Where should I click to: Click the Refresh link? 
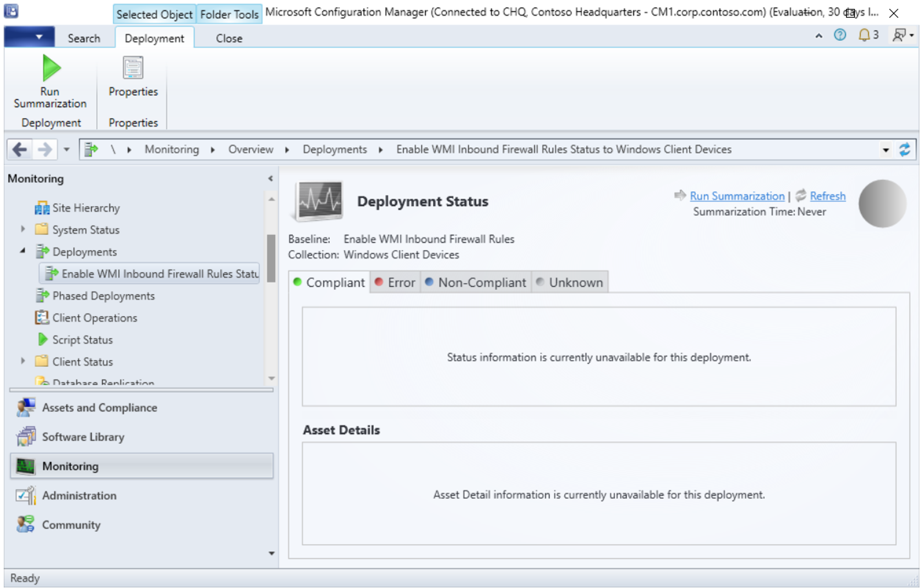(828, 196)
